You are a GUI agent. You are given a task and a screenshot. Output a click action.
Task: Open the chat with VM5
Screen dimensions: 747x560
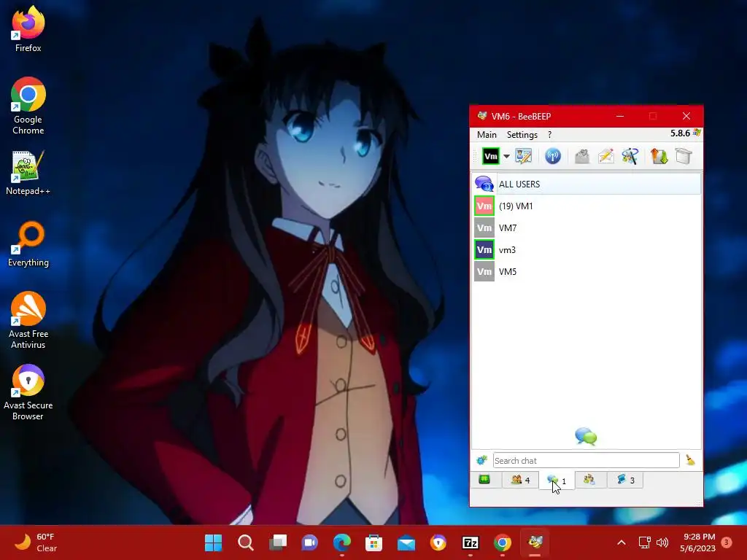(x=587, y=272)
